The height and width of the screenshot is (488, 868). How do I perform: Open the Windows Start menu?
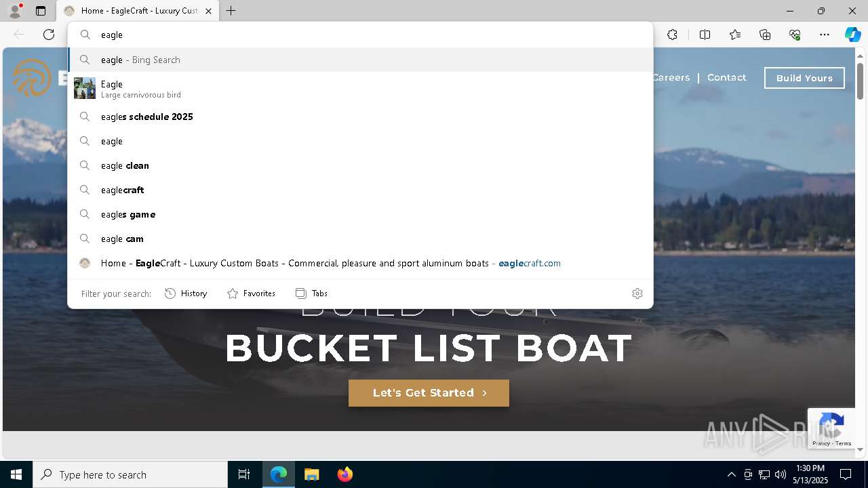pyautogui.click(x=16, y=474)
